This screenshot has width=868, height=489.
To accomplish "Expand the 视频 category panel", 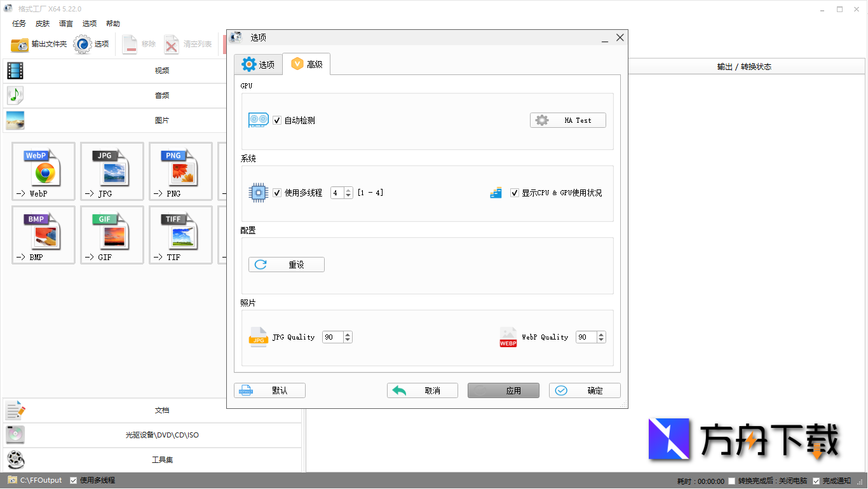I will (161, 71).
